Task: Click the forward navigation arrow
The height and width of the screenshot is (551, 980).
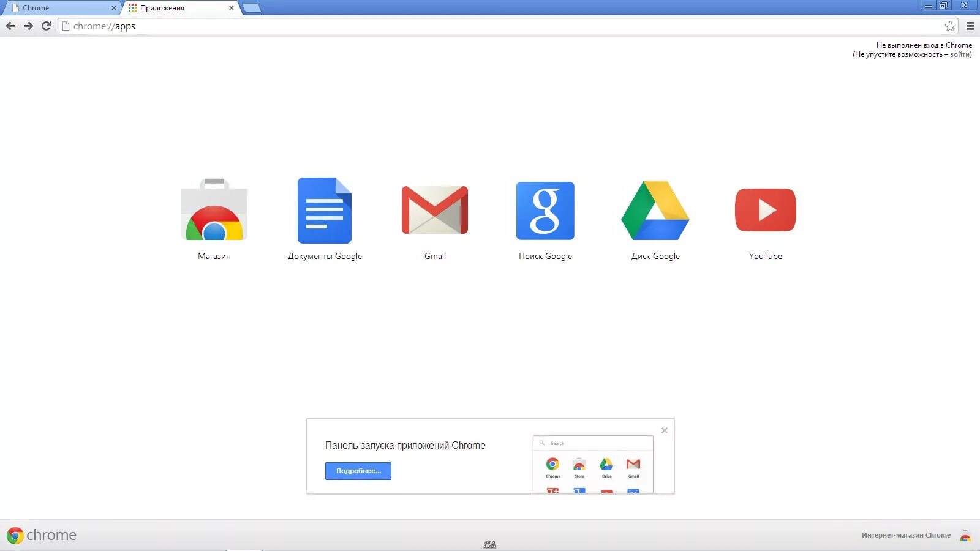Action: (29, 26)
